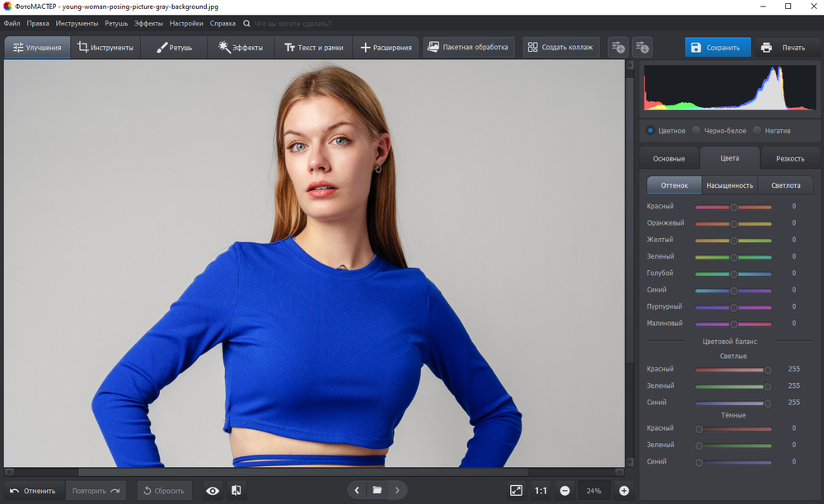Screen dimensions: 824x504
Task: Open the Правка menu
Action: tap(38, 24)
